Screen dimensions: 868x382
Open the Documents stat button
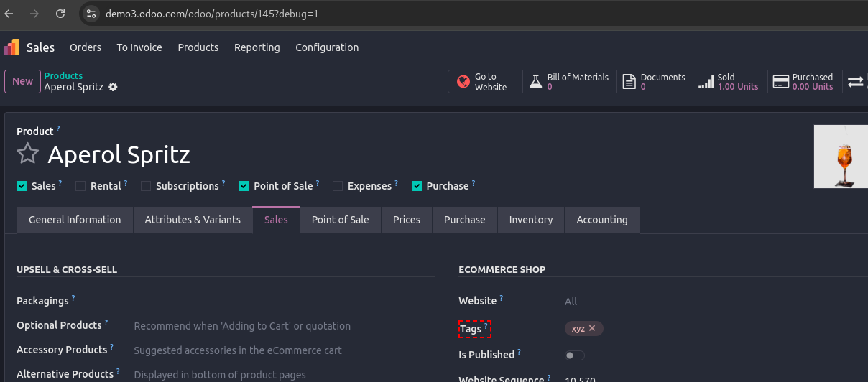pyautogui.click(x=654, y=82)
